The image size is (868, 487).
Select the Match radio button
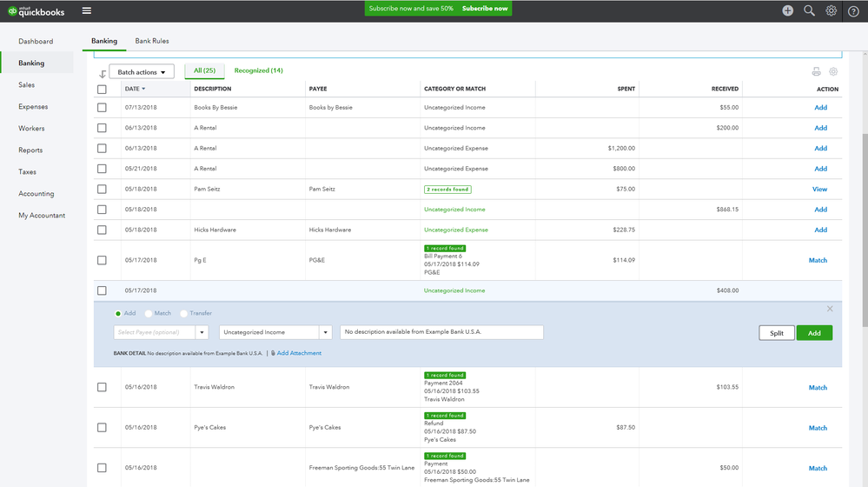(x=149, y=314)
